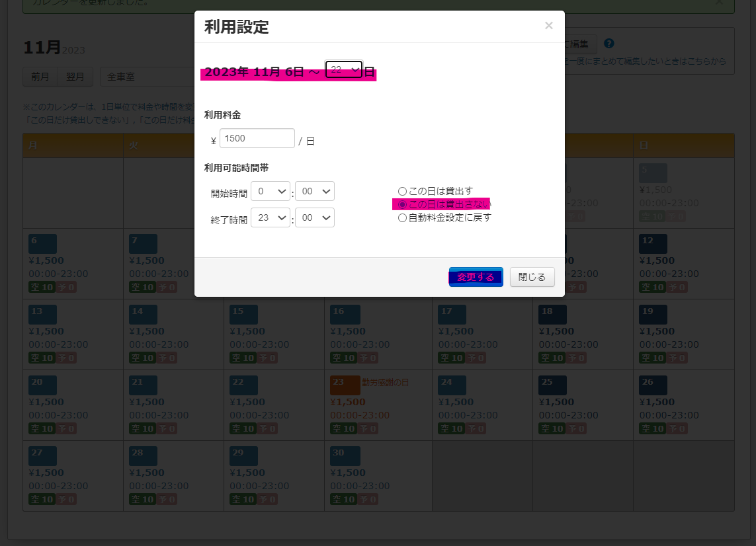Viewport: 756px width, 546px height.
Task: Click the 00:00-23:00 time on day 19
Action: (x=669, y=344)
